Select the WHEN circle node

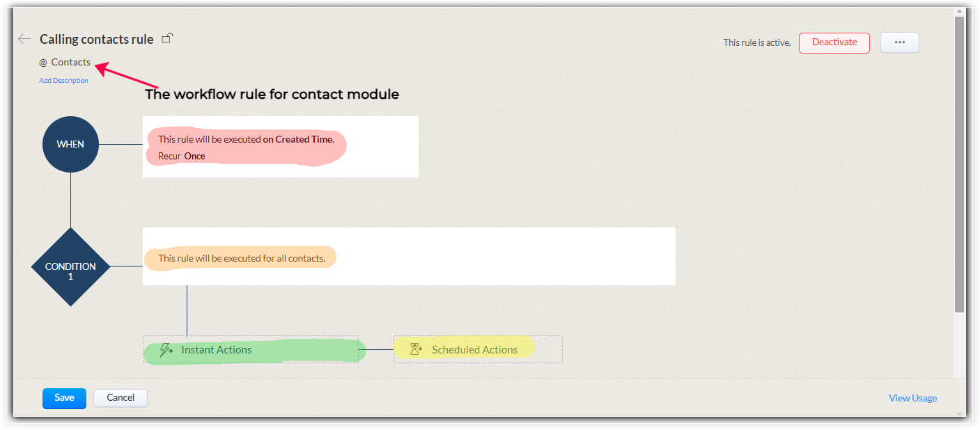pos(70,144)
